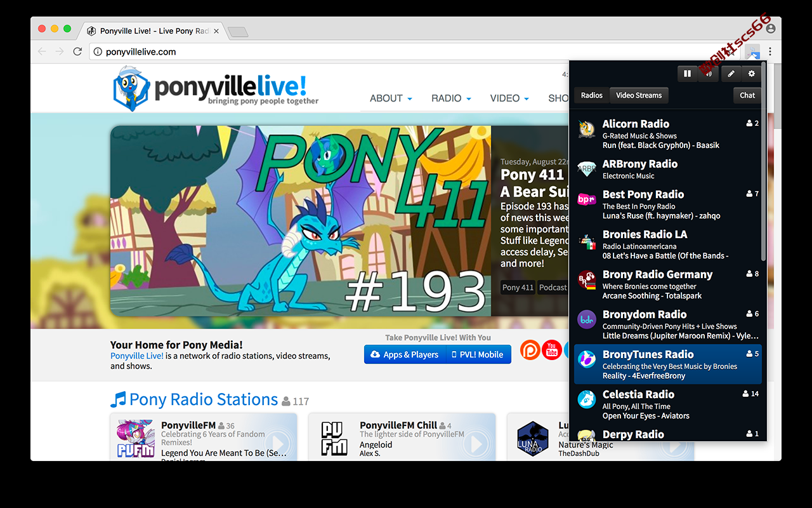Switch to the Radios tab

click(592, 95)
